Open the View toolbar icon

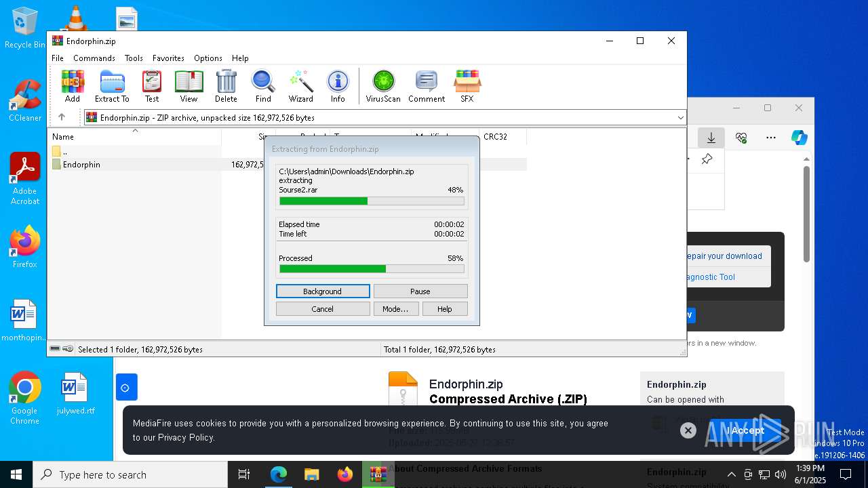(x=189, y=86)
